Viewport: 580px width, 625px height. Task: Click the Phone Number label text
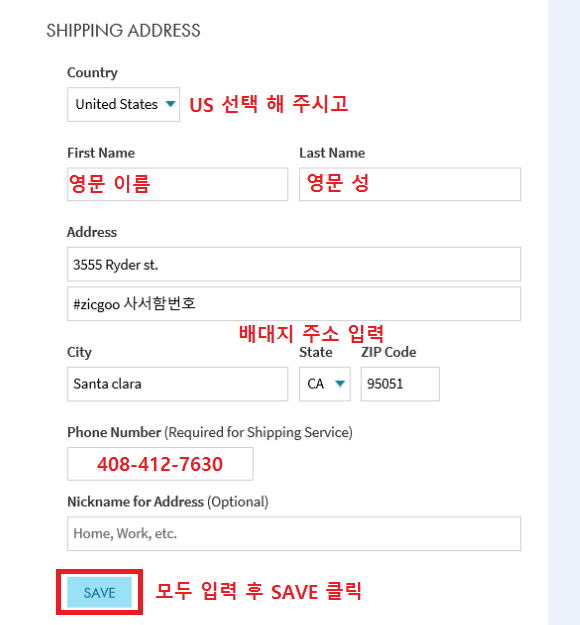click(114, 432)
